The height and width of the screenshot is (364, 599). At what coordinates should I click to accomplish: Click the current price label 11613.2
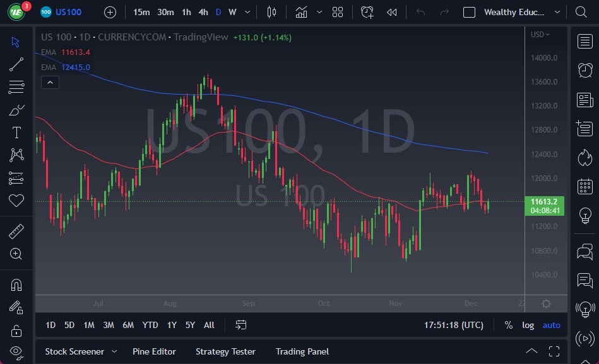(543, 201)
